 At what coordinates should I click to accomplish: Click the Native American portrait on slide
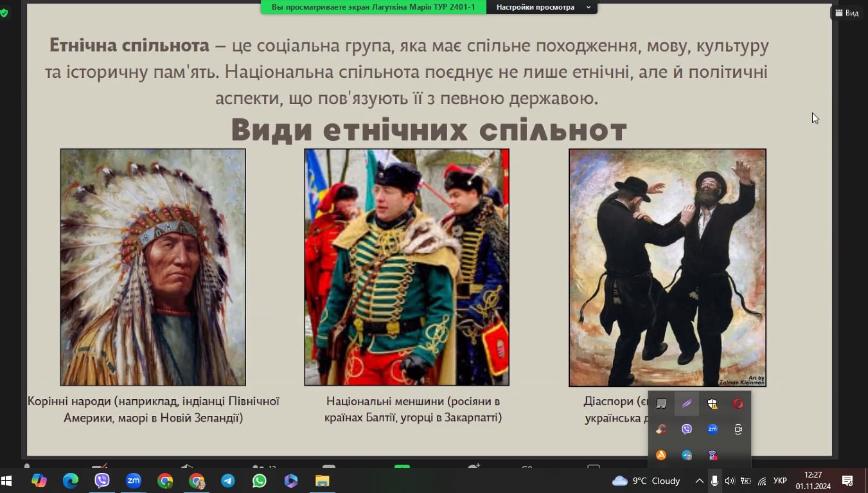click(x=153, y=267)
